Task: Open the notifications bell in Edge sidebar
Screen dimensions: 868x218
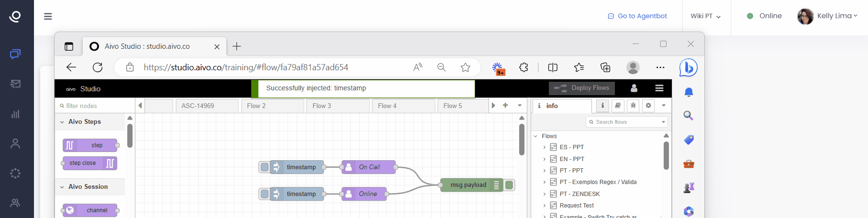Action: point(689,92)
